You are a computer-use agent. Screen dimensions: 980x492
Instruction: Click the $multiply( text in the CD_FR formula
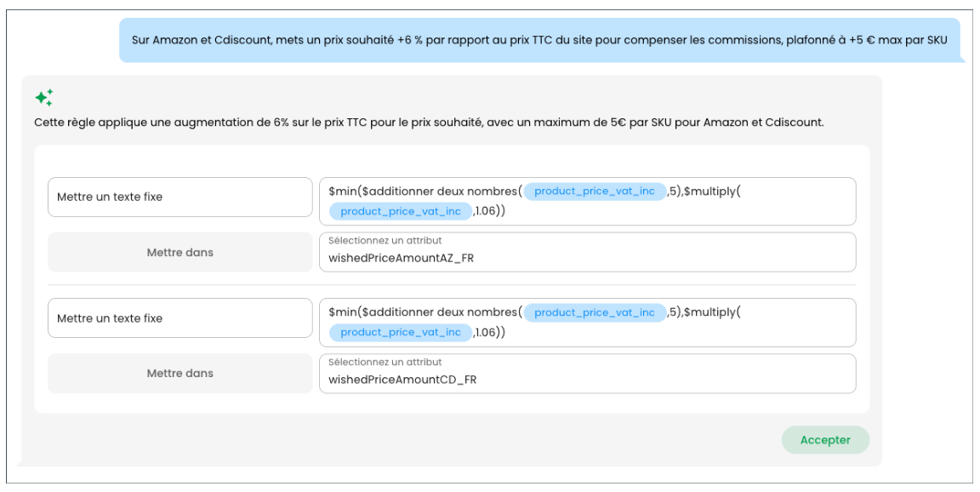point(712,312)
